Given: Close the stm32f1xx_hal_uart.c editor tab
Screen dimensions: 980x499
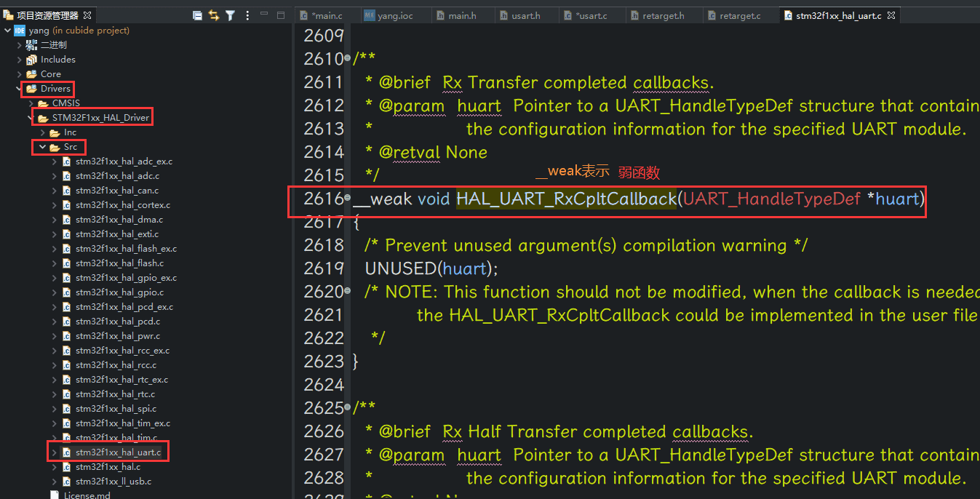Looking at the screenshot, I should (891, 15).
